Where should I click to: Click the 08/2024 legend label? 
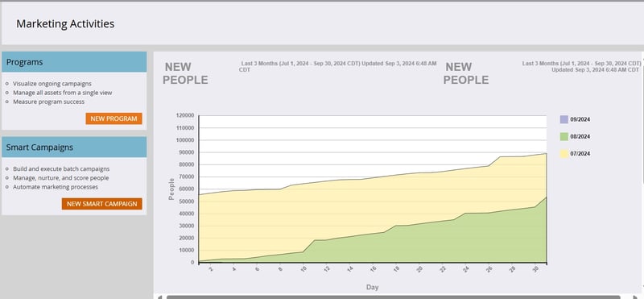coord(580,136)
